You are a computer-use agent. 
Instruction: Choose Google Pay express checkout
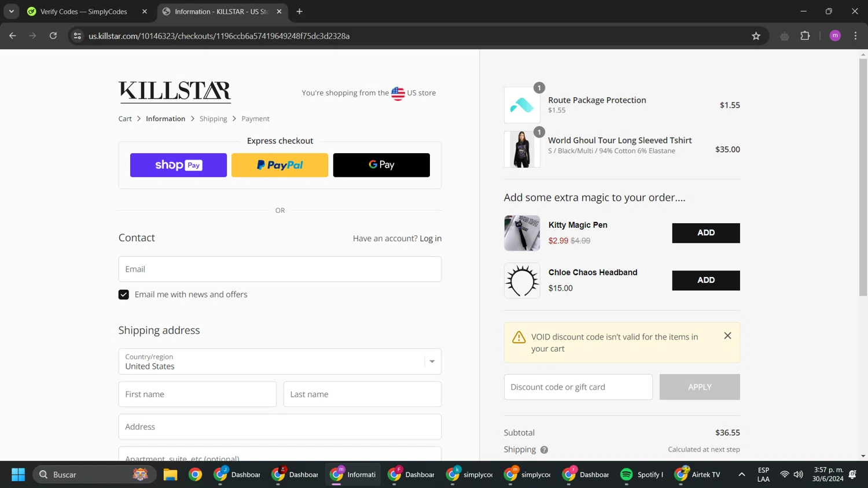pos(381,165)
